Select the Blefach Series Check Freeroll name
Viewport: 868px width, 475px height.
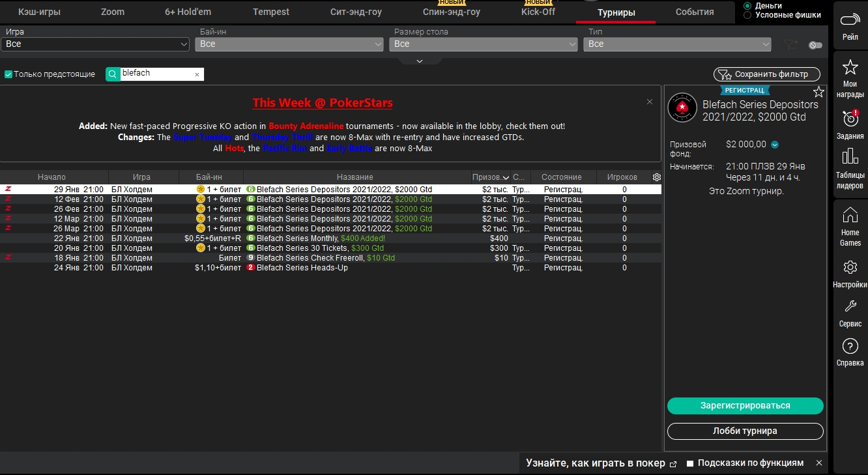click(311, 258)
